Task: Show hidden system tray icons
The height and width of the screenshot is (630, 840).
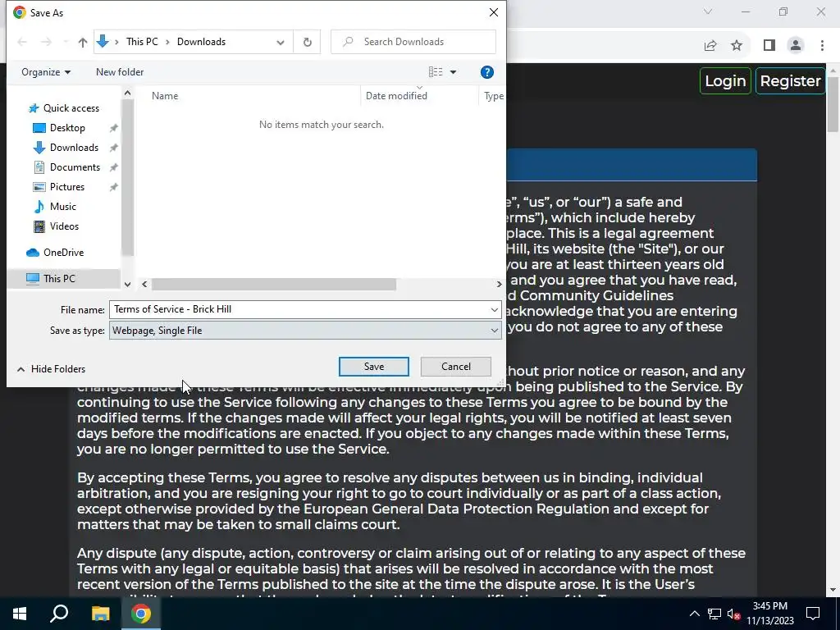Action: pyautogui.click(x=694, y=614)
